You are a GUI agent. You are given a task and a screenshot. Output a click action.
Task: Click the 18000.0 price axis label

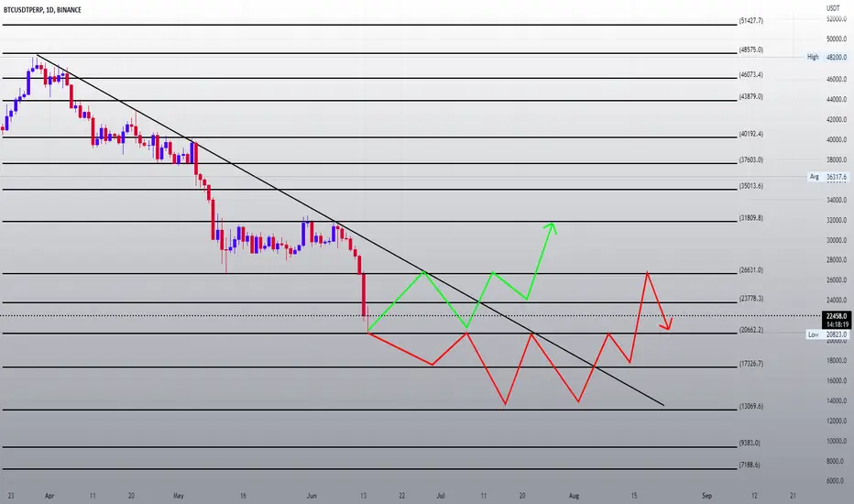click(x=837, y=361)
